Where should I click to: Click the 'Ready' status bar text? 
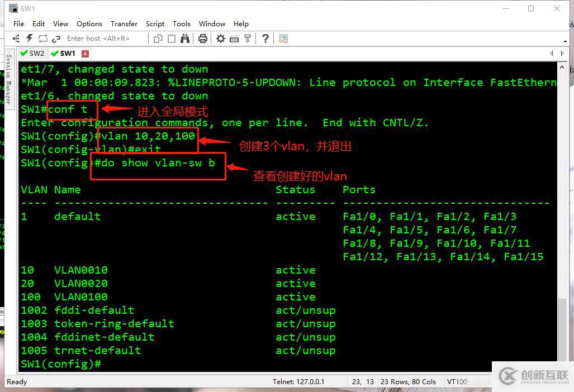[17, 382]
